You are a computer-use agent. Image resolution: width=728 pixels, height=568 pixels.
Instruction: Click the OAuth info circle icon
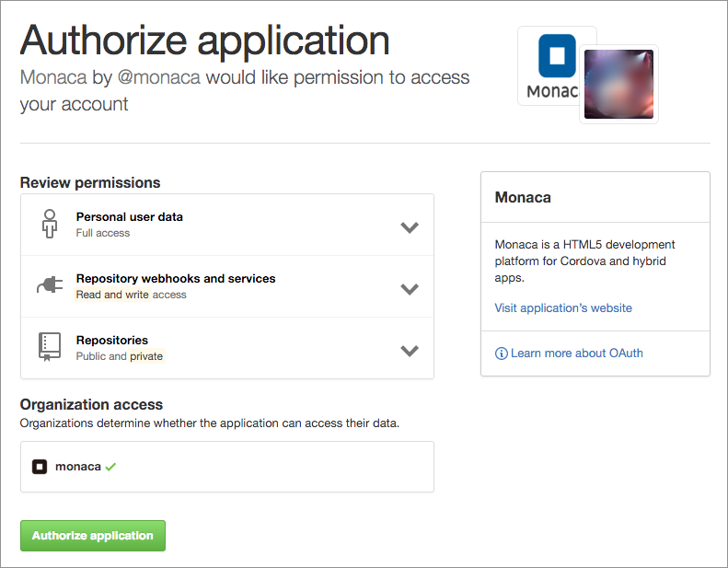pyautogui.click(x=501, y=354)
